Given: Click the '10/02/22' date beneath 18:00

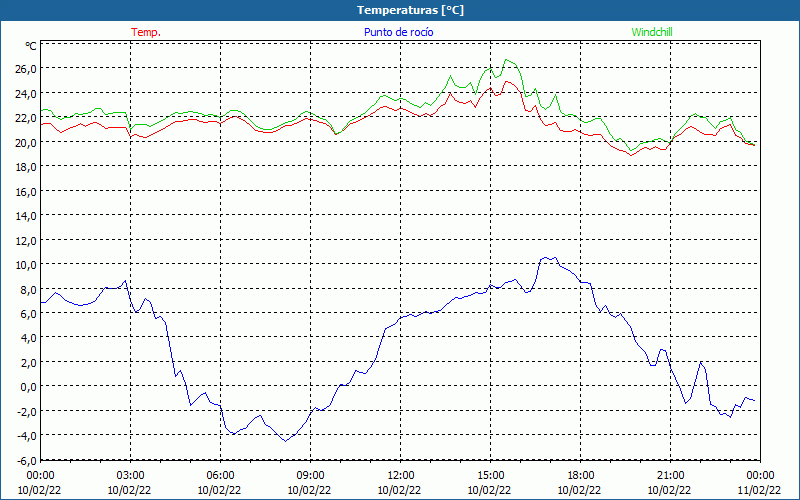Looking at the screenshot, I should tap(580, 490).
